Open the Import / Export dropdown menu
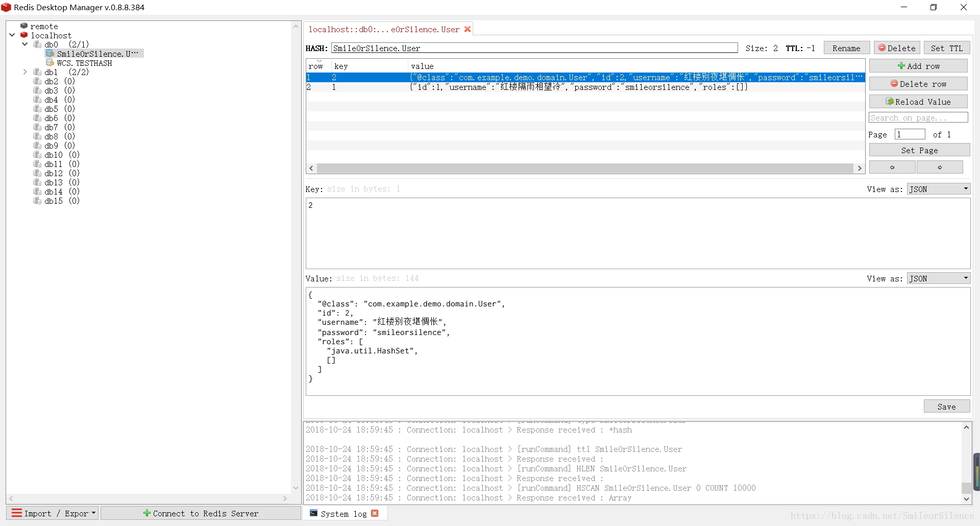Screen dimensions: 980x526 click(53, 513)
